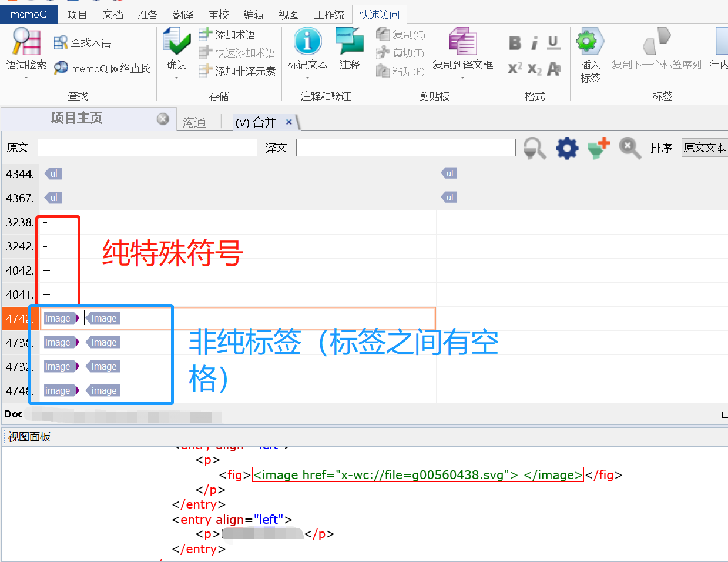Open the 语词检索 concordance search icon
728x562 pixels.
coord(26,41)
